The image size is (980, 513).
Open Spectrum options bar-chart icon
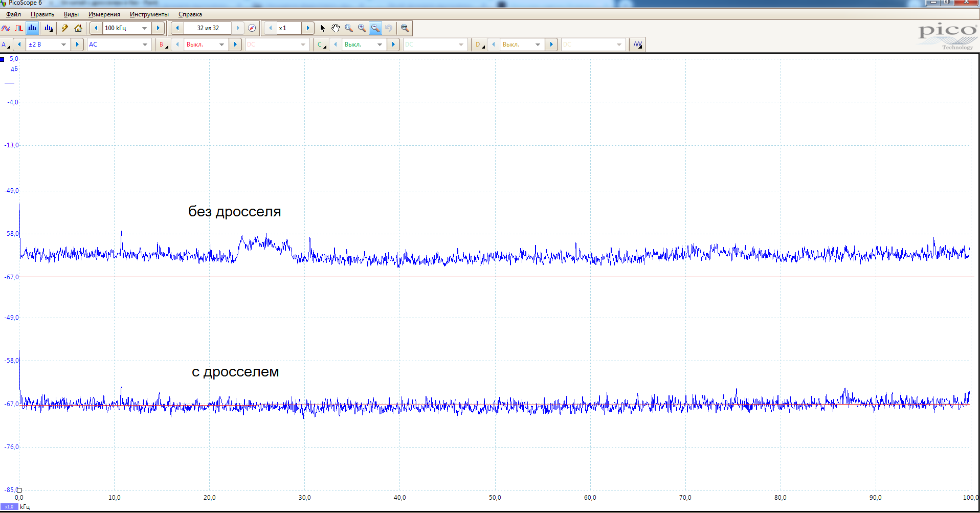[48, 28]
